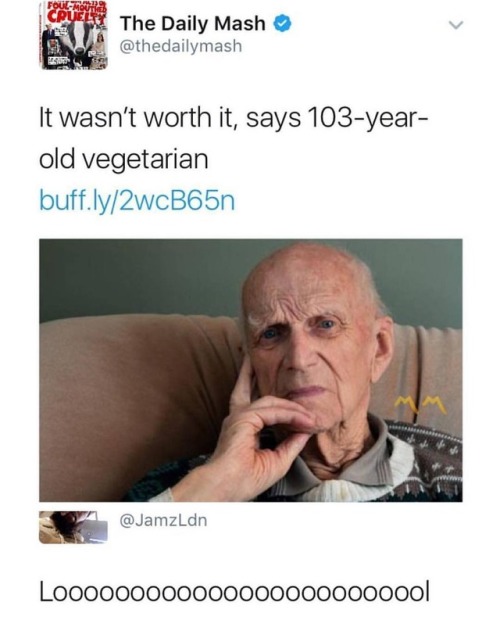Expand the tweet options chevron
The height and width of the screenshot is (620, 500).
tap(456, 25)
